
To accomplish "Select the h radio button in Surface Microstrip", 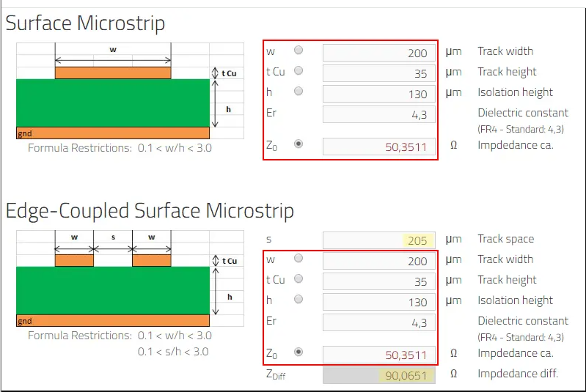I will pos(299,92).
